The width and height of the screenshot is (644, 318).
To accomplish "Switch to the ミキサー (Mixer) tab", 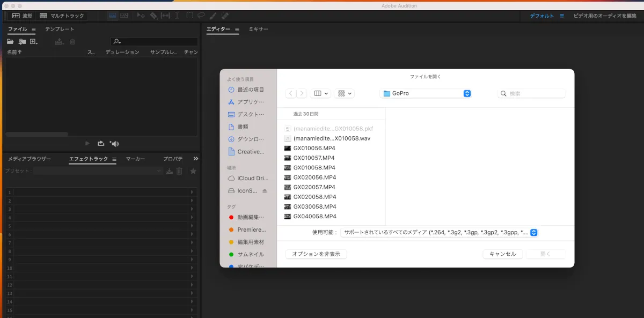I will 258,29.
